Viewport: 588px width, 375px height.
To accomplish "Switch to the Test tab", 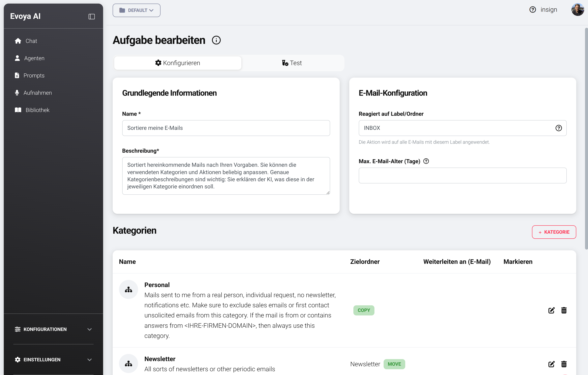I will point(292,63).
